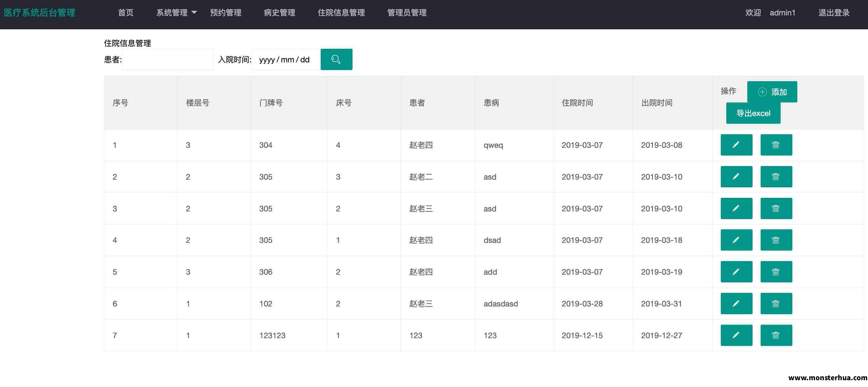
Task: Edit row 5 with room 306
Action: [736, 272]
